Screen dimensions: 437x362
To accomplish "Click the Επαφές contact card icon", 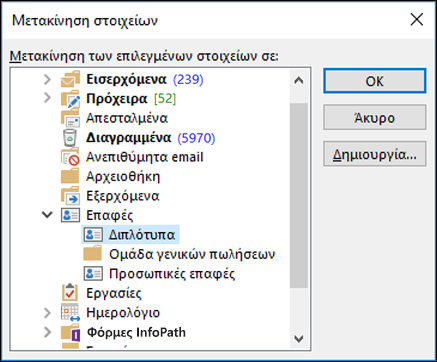I will (70, 215).
